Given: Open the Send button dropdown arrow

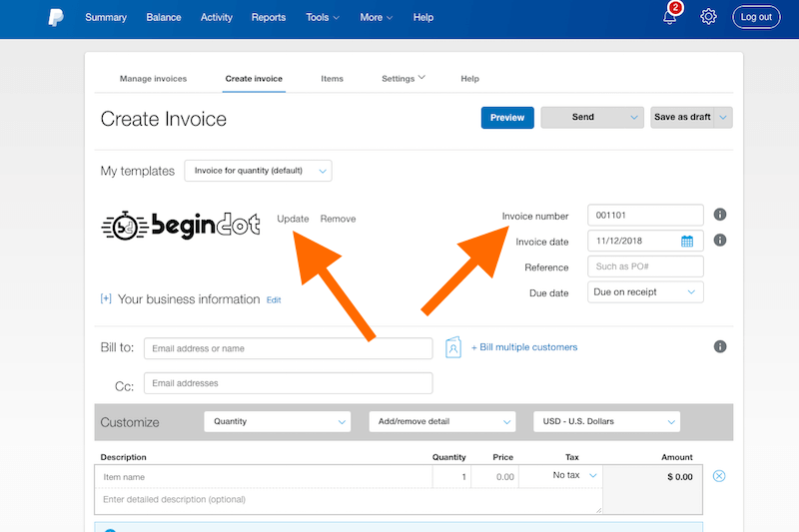Looking at the screenshot, I should pos(633,117).
